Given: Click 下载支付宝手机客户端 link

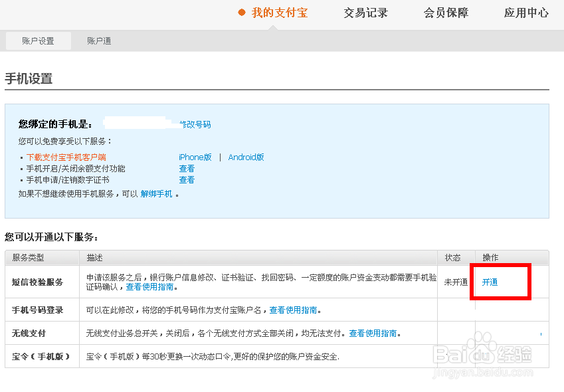Looking at the screenshot, I should click(66, 157).
